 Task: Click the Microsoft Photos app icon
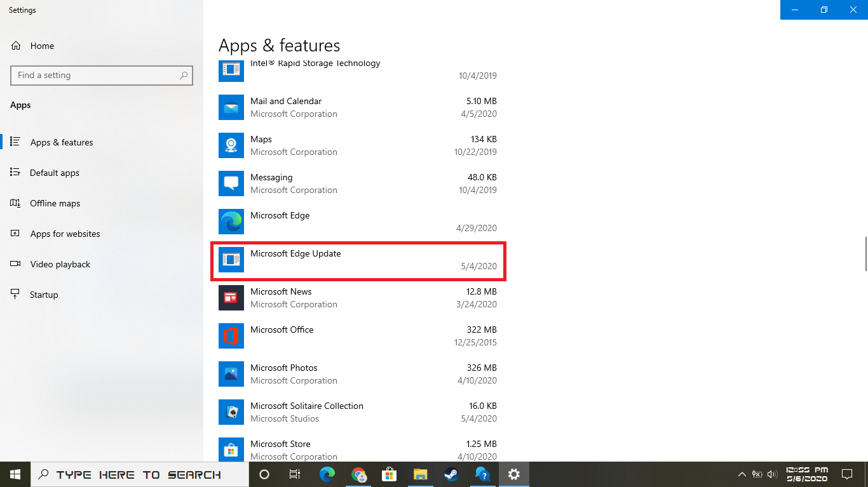231,374
